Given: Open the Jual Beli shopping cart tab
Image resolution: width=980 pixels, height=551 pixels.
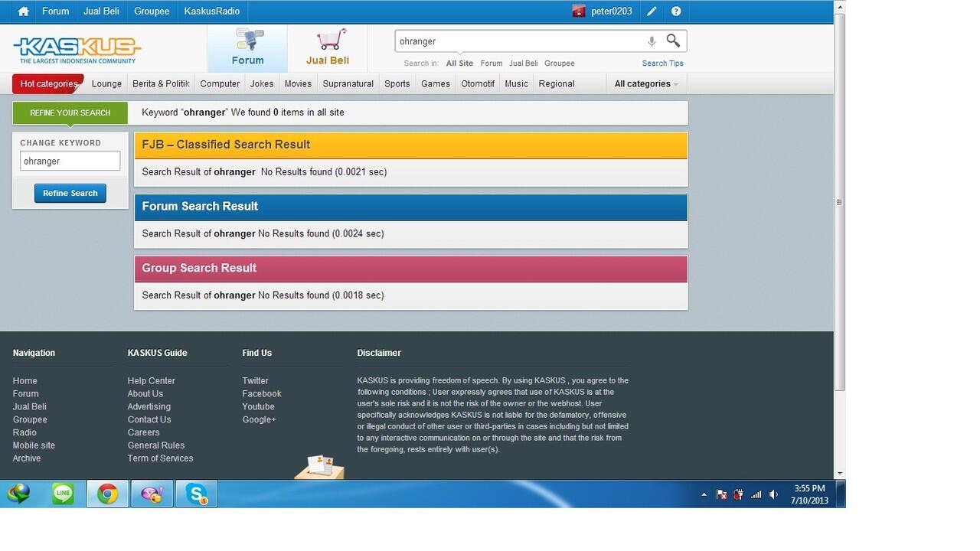Looking at the screenshot, I should click(x=328, y=47).
